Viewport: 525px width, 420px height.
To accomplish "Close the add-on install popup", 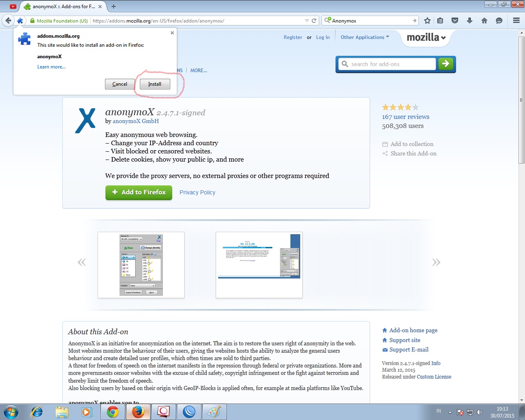I will (x=172, y=33).
